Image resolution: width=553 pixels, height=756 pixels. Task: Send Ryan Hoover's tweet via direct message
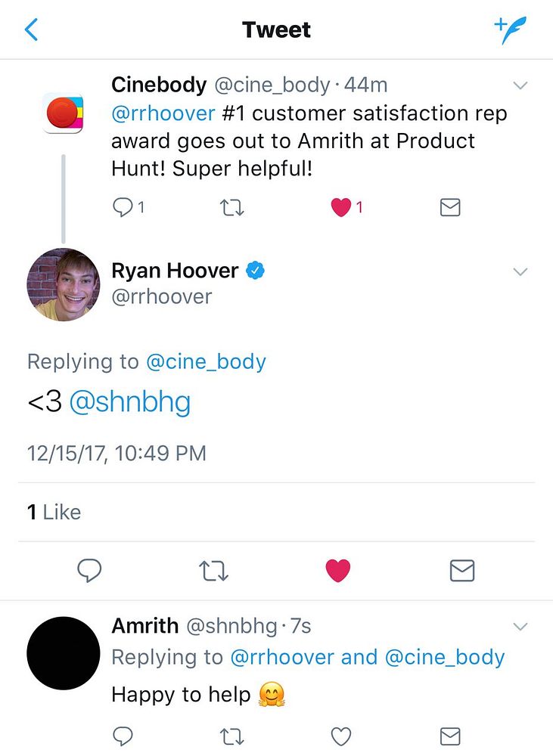click(x=461, y=570)
